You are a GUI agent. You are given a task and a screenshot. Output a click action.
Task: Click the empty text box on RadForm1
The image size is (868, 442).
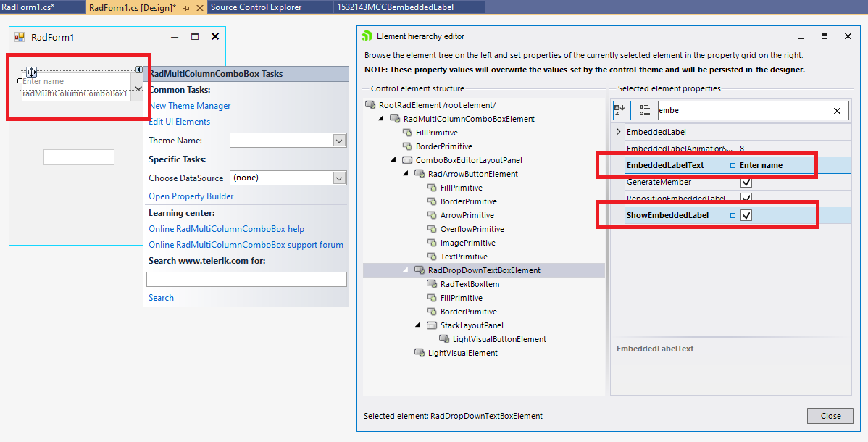[x=79, y=157]
